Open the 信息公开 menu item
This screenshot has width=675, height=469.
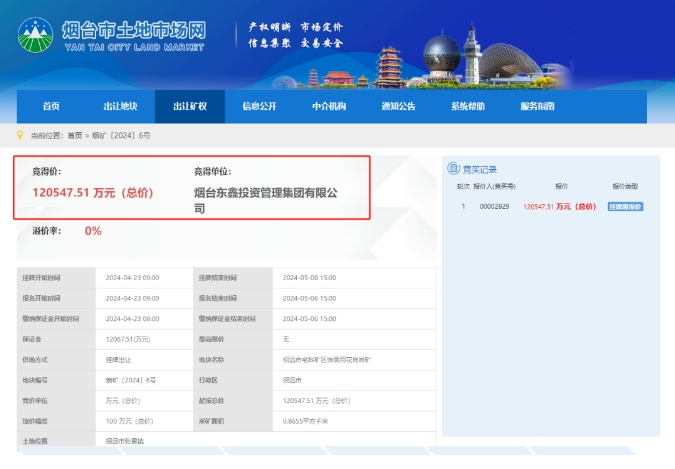click(259, 106)
